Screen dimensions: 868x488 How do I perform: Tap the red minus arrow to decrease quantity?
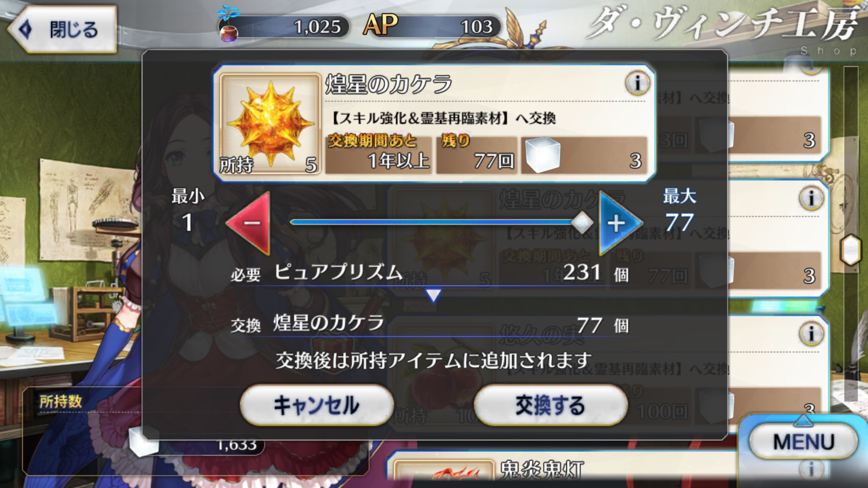250,223
